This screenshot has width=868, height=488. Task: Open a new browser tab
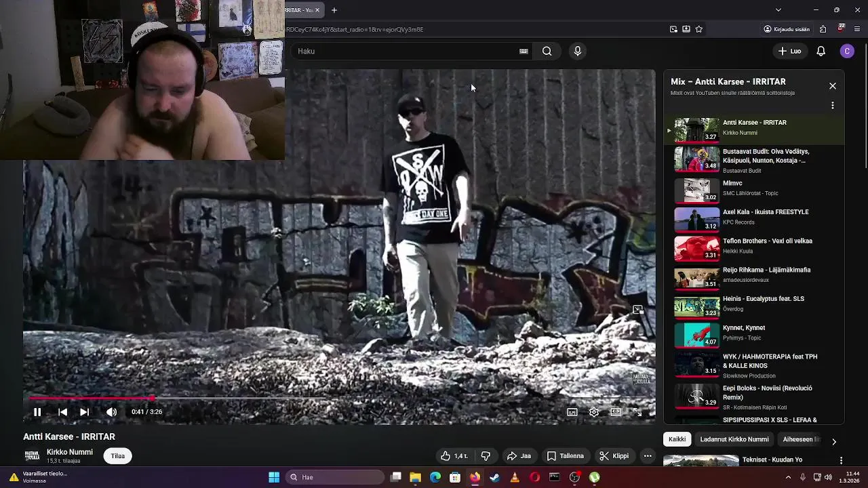334,10
